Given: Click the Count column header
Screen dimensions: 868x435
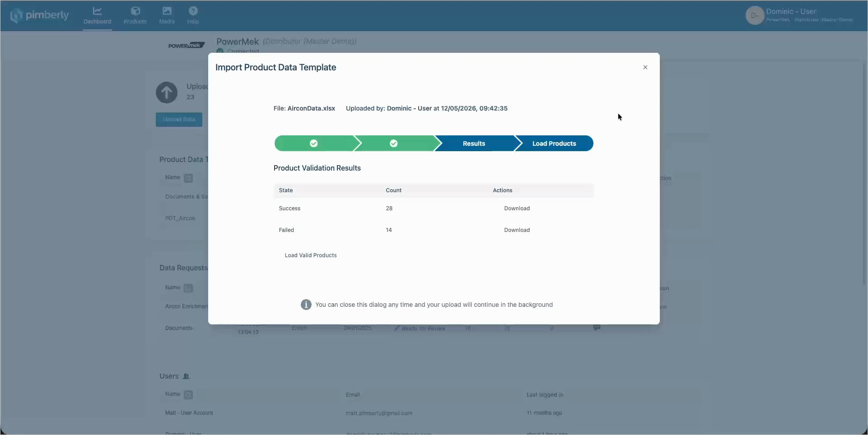Looking at the screenshot, I should coord(393,190).
